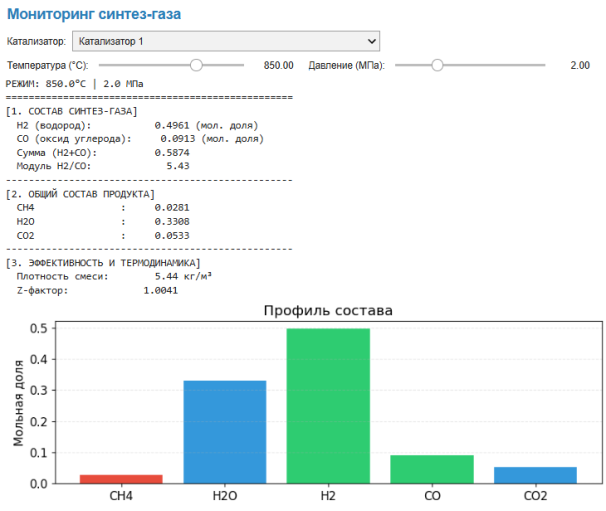Click the heading Мониторинг синтез-газа
The image size is (606, 511).
coord(94,14)
